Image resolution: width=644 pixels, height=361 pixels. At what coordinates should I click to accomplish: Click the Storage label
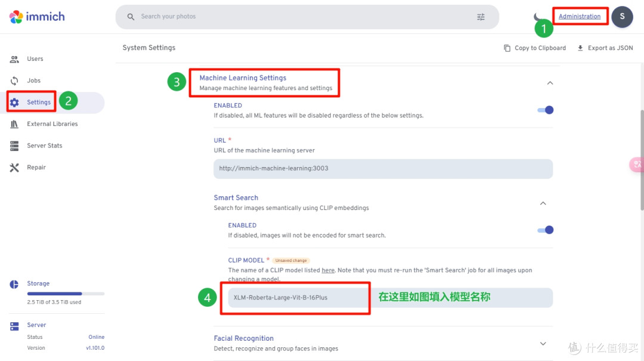click(38, 283)
